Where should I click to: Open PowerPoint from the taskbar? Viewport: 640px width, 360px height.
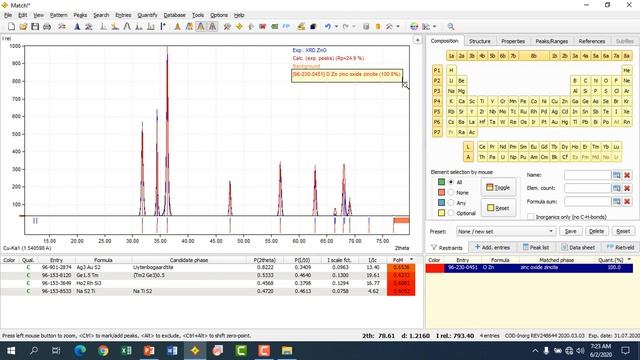[149, 351]
